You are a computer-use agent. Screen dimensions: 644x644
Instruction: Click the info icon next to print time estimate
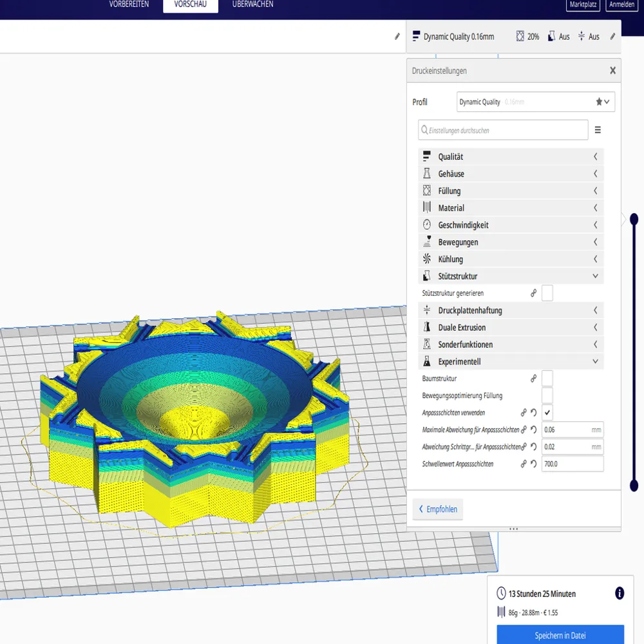point(619,594)
